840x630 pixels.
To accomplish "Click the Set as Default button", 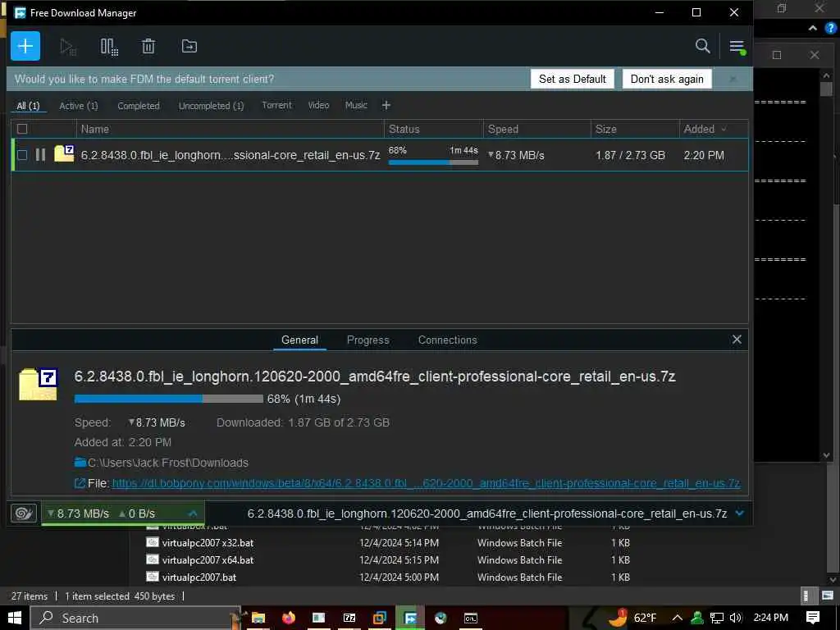I will 572,80.
